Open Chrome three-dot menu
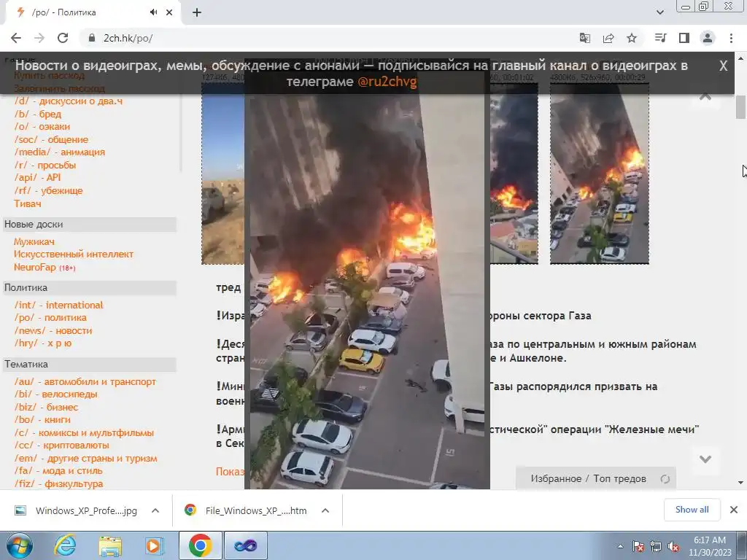This screenshot has width=747, height=560. pos(731,38)
